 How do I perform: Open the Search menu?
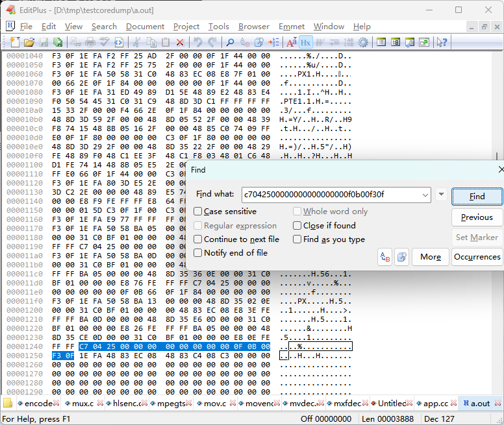coord(104,27)
